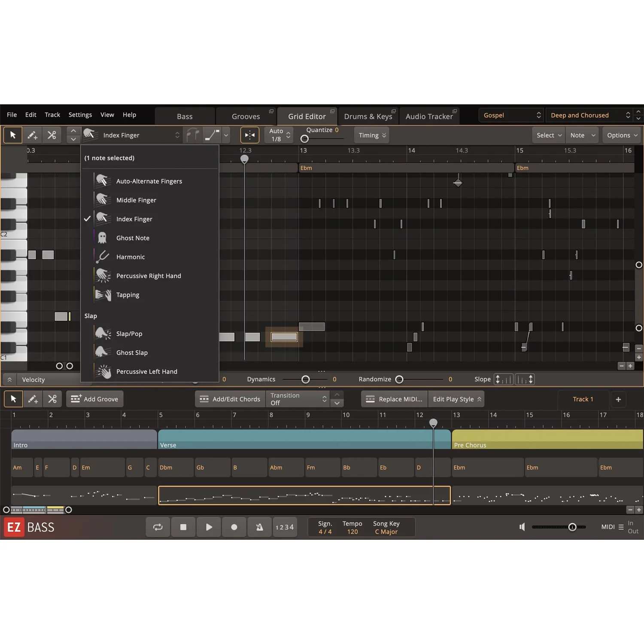Detach the Grooves tab into a window
Screen dimensions: 644x644
coord(271,111)
